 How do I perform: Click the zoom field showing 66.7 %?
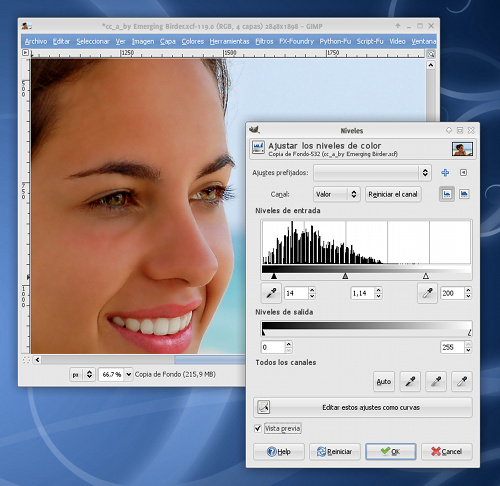(x=112, y=374)
